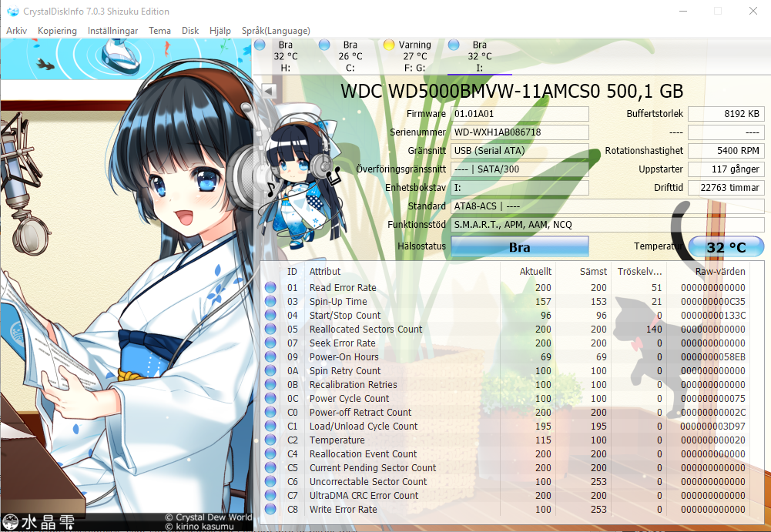
Task: Click the blue status orb for disk I:
Action: click(x=454, y=45)
